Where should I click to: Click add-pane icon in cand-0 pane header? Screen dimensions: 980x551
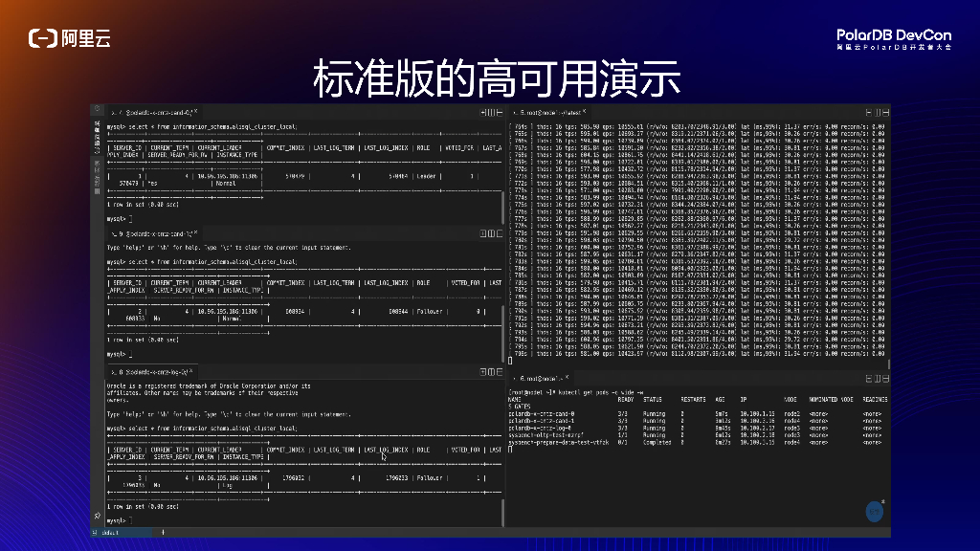pos(483,113)
